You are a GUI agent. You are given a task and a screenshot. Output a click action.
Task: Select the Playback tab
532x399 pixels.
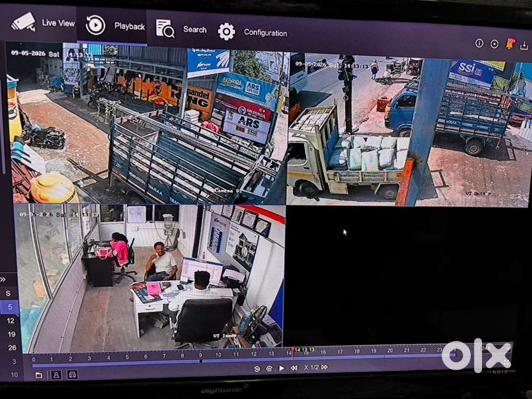click(115, 26)
